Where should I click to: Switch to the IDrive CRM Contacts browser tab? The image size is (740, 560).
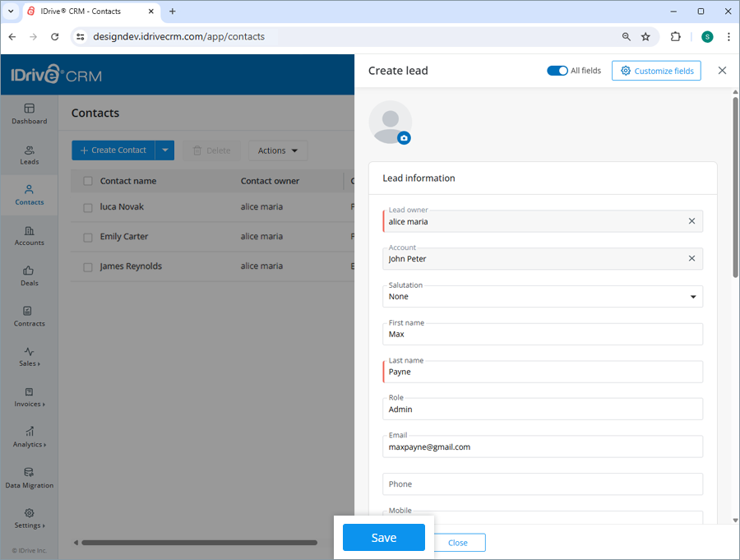tap(82, 12)
